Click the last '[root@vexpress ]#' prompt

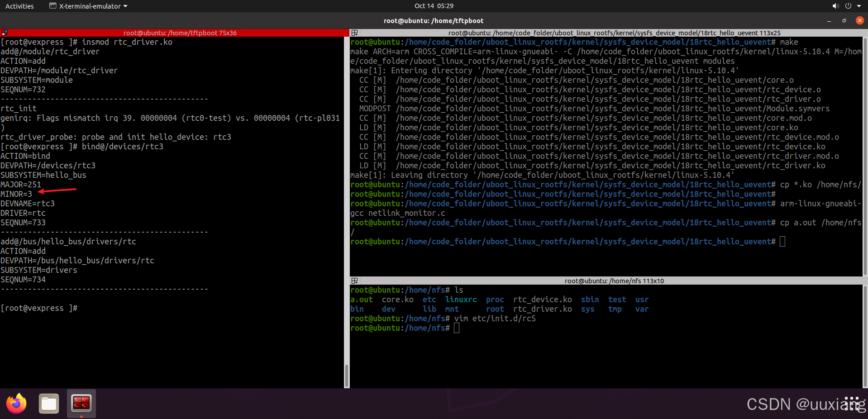click(x=39, y=308)
